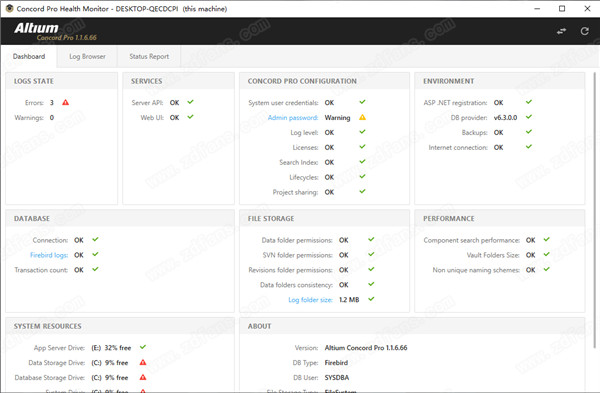Click the LOGS STATE panel header
This screenshot has width=600, height=393.
tap(62, 81)
